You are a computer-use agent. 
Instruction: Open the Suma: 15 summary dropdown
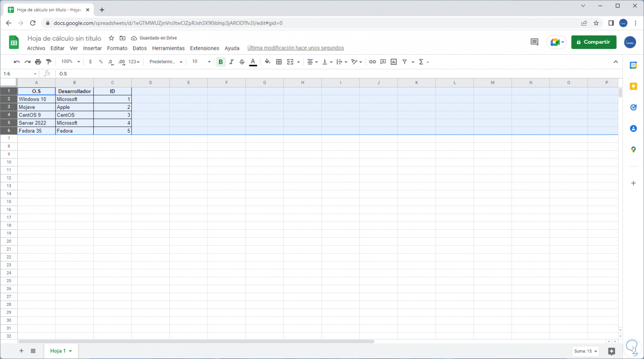(585, 351)
